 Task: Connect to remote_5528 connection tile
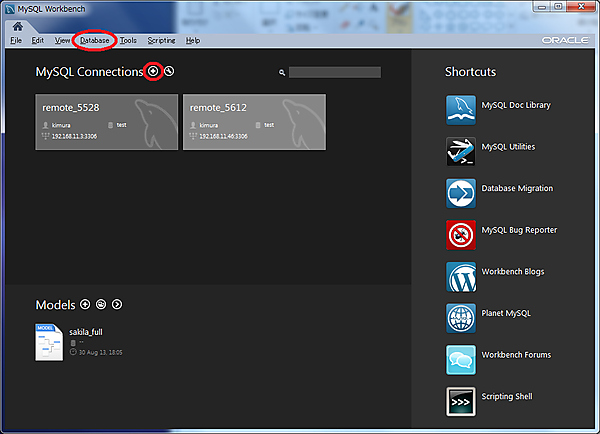pyautogui.click(x=106, y=122)
